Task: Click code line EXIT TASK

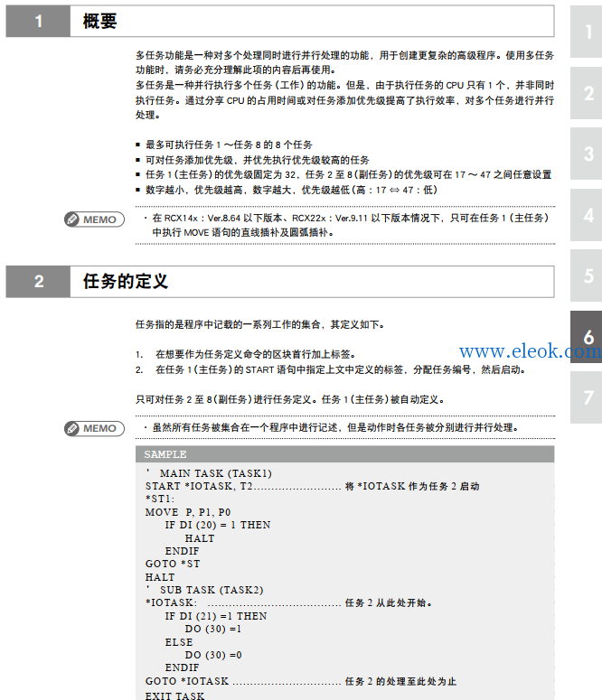Action: (174, 695)
